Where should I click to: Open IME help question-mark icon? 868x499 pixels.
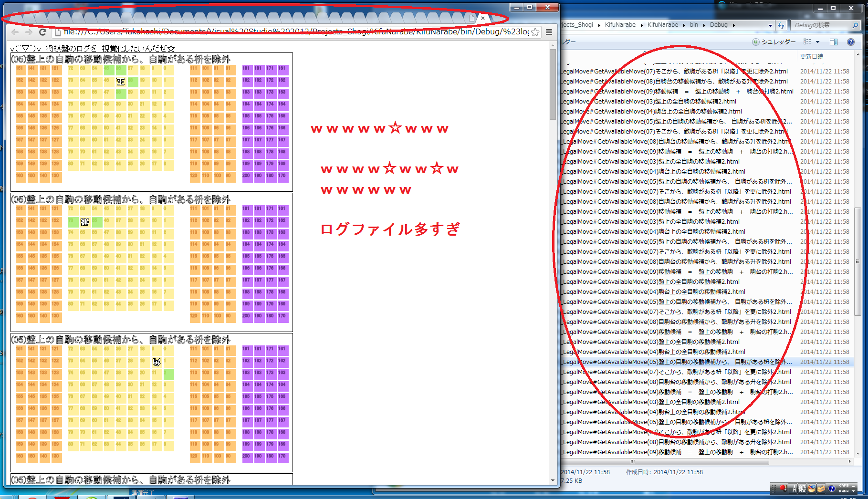(832, 489)
